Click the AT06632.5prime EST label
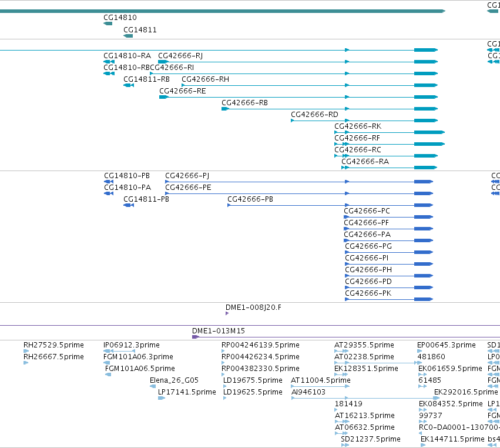The height and width of the screenshot is (448, 500). 365,427
